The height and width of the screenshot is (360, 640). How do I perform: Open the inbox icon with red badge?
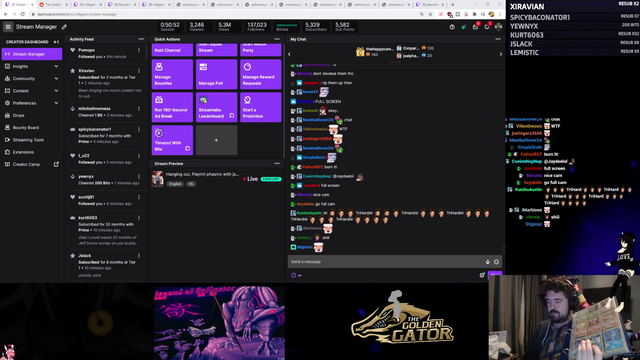coord(475,27)
